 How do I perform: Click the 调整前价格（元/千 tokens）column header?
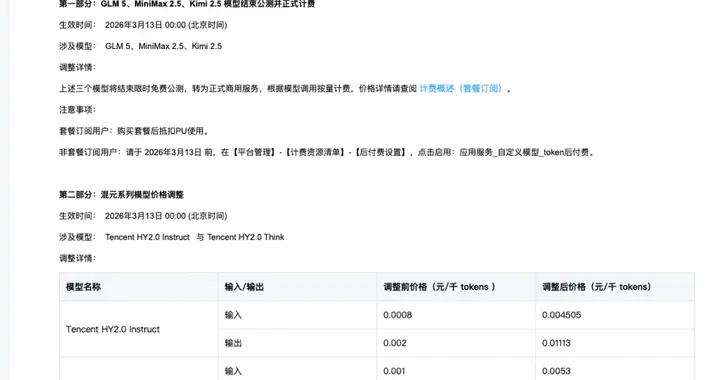(x=456, y=287)
